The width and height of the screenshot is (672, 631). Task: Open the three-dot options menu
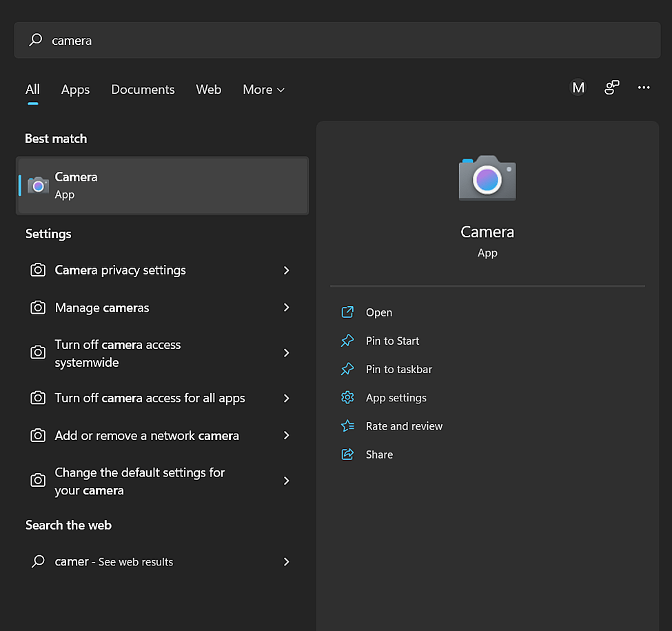[x=644, y=88]
